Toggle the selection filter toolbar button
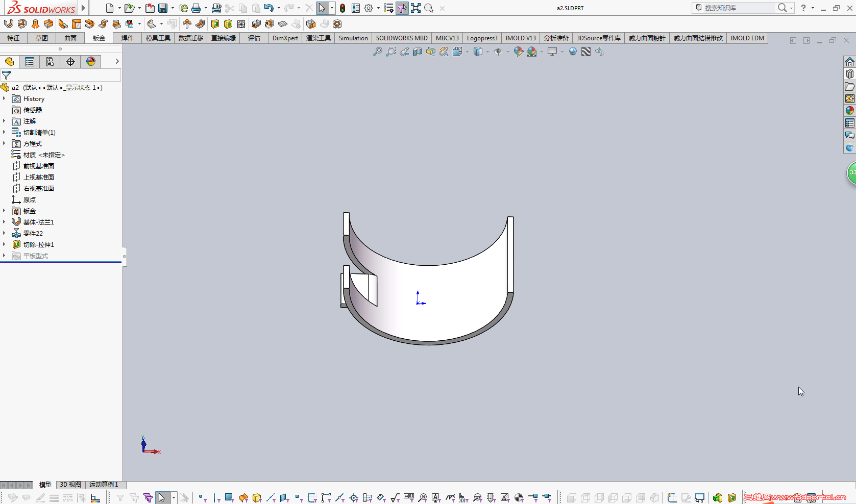The height and width of the screenshot is (504, 856). 402,8
